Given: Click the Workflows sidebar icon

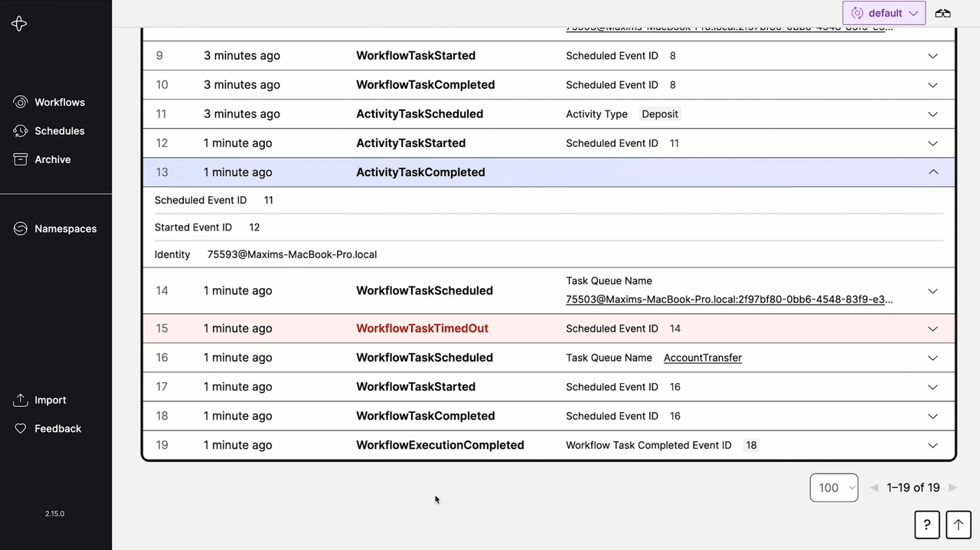Looking at the screenshot, I should pyautogui.click(x=21, y=102).
